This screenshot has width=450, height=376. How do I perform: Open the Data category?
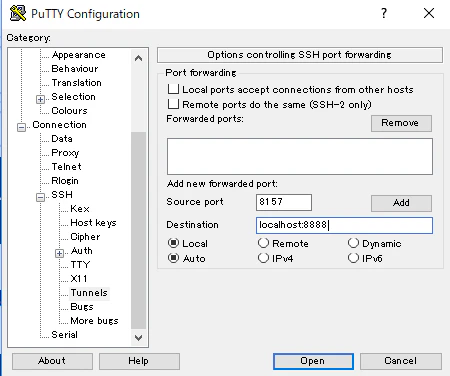(62, 139)
